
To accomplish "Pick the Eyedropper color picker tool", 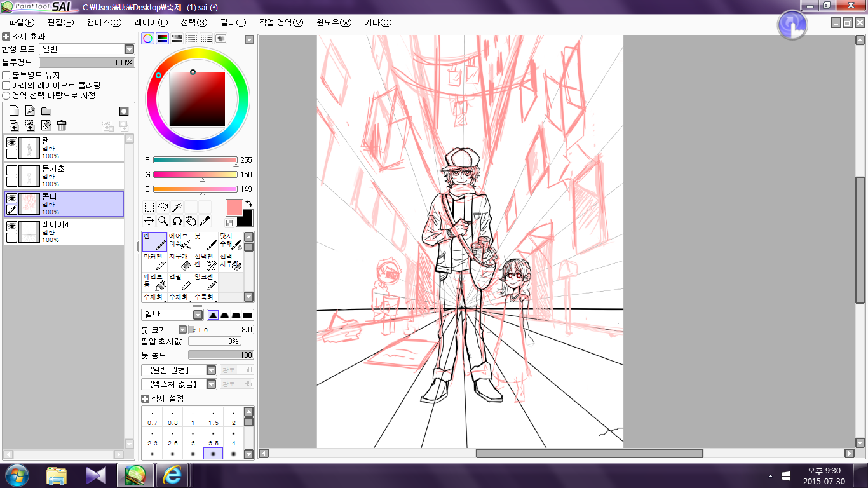I will 205,220.
